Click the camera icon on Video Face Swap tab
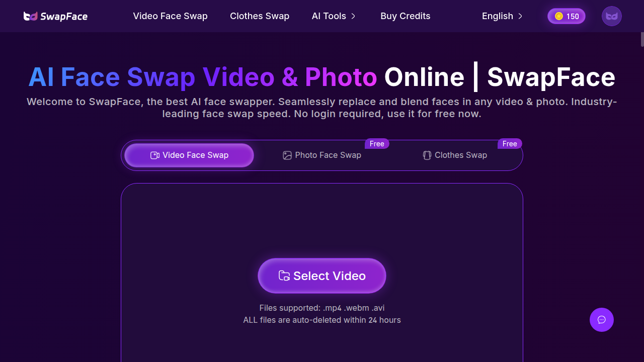The width and height of the screenshot is (644, 362). pos(155,155)
